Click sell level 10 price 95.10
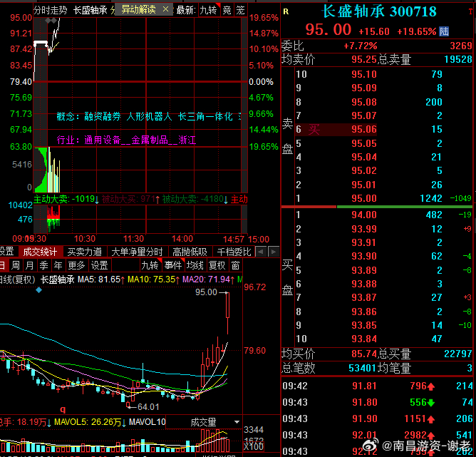476x457 pixels. [364, 74]
